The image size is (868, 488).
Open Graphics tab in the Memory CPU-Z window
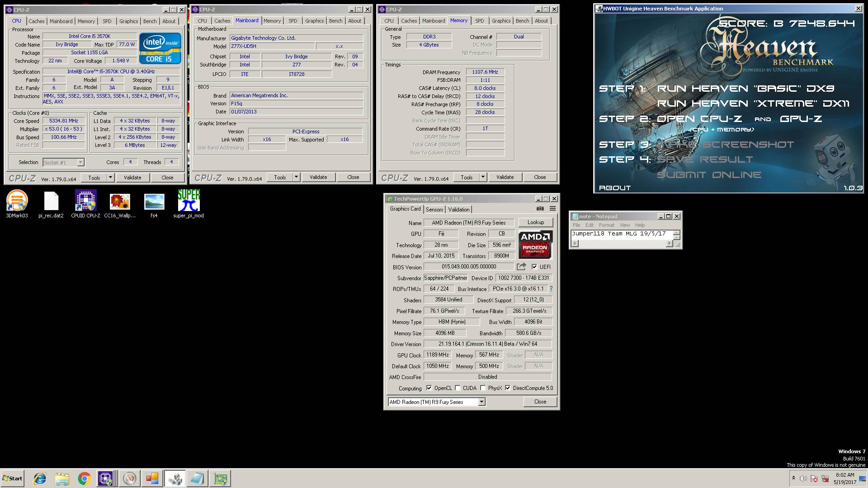click(x=501, y=21)
